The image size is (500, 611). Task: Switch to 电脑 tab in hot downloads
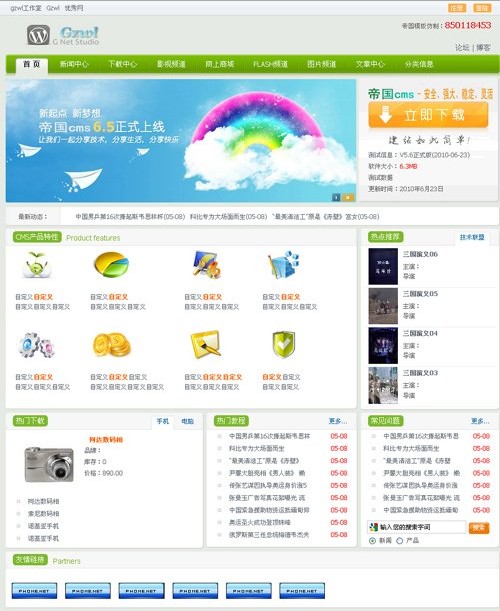point(187,421)
